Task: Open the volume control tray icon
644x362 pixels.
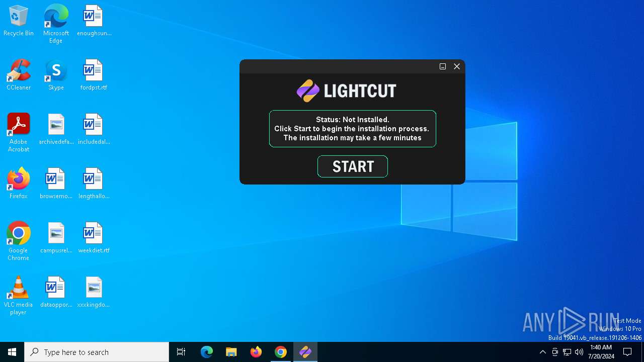Action: click(579, 352)
